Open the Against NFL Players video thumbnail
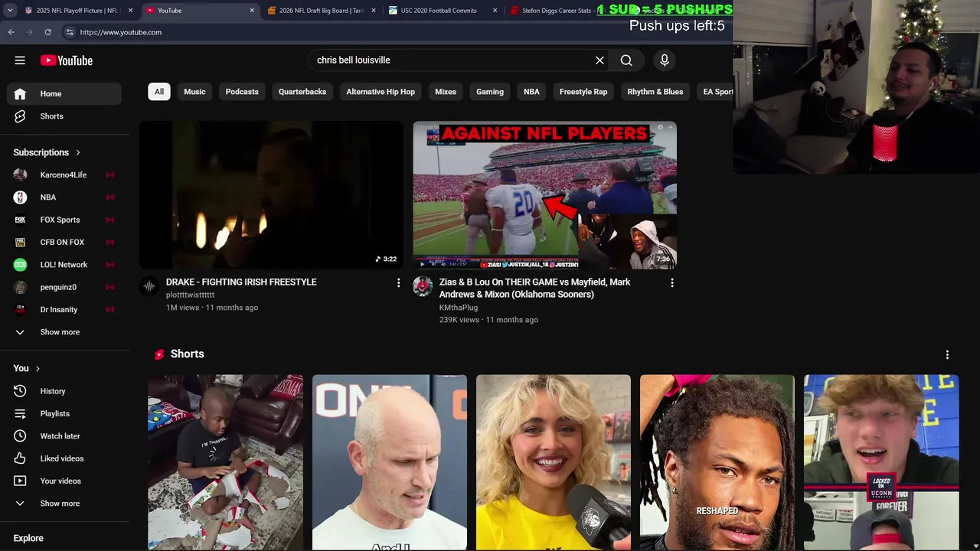This screenshot has height=551, width=980. click(544, 195)
